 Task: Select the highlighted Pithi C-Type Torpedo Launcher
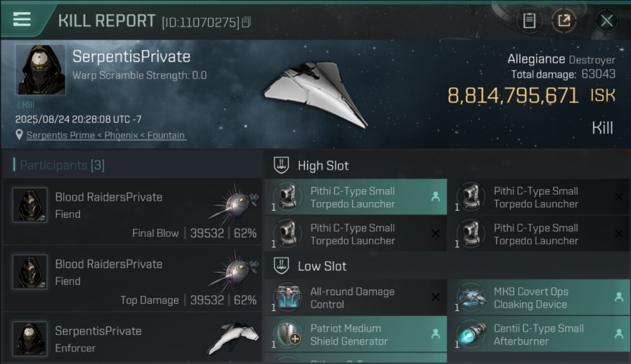[x=355, y=197]
